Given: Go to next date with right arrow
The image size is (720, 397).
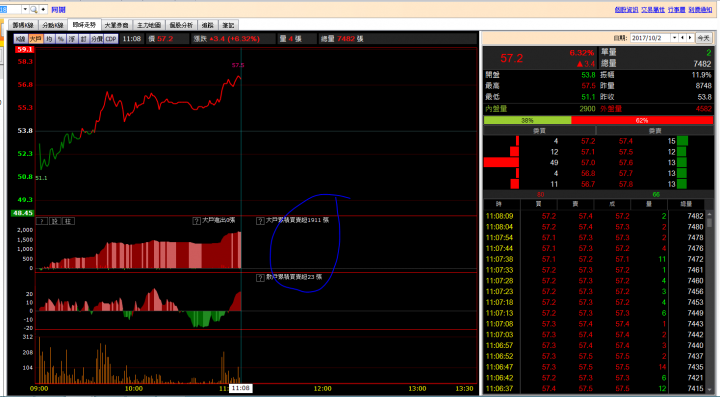Looking at the screenshot, I should (x=690, y=38).
